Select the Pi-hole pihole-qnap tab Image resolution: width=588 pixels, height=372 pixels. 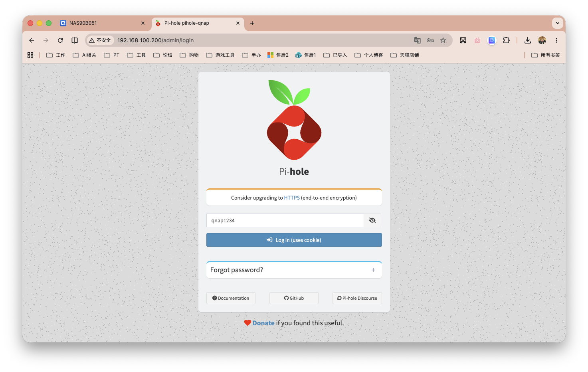[x=198, y=23]
